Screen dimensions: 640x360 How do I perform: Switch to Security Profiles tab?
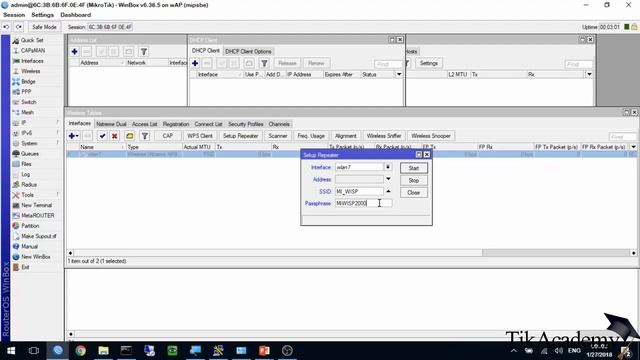[x=245, y=124]
